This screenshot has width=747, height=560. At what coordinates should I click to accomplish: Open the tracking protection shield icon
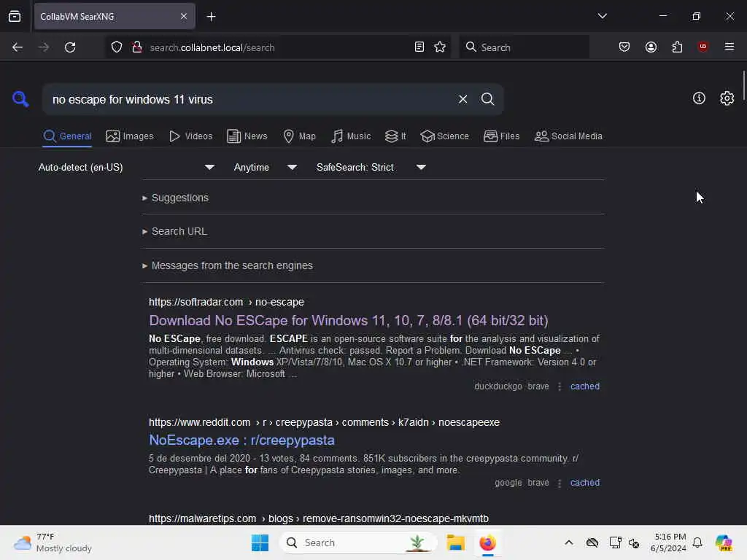(x=117, y=47)
